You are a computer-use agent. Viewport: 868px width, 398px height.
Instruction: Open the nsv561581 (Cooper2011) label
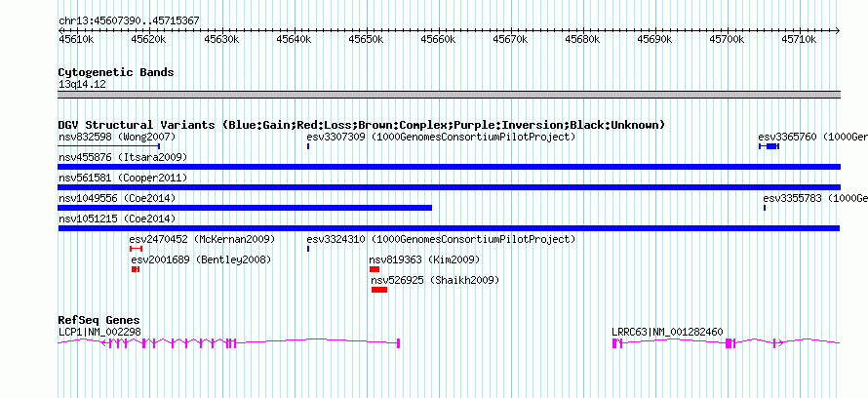[x=123, y=178]
